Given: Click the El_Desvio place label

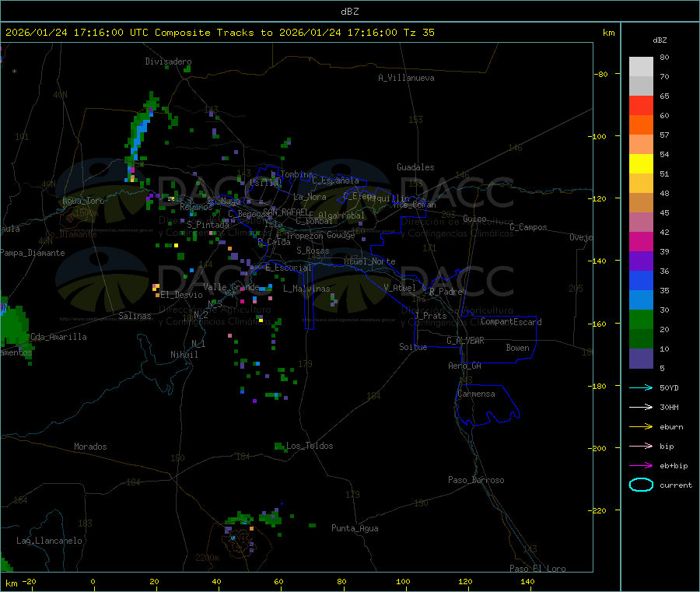Looking at the screenshot, I should point(182,295).
